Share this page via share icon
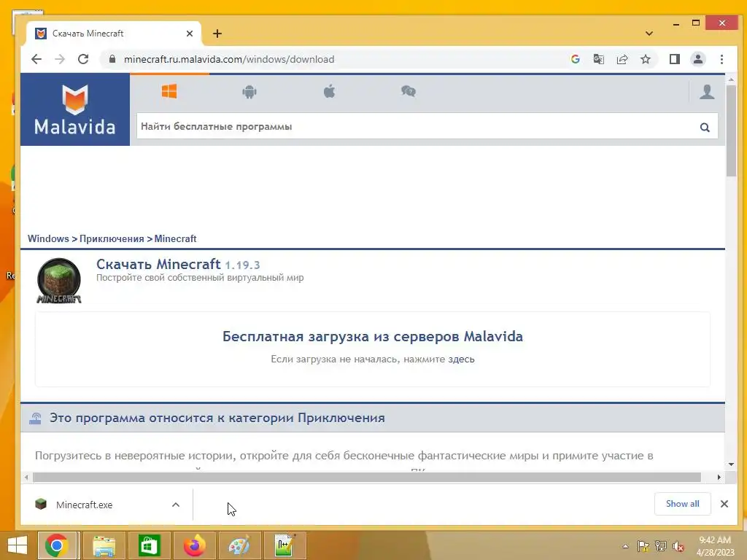 pyautogui.click(x=622, y=59)
